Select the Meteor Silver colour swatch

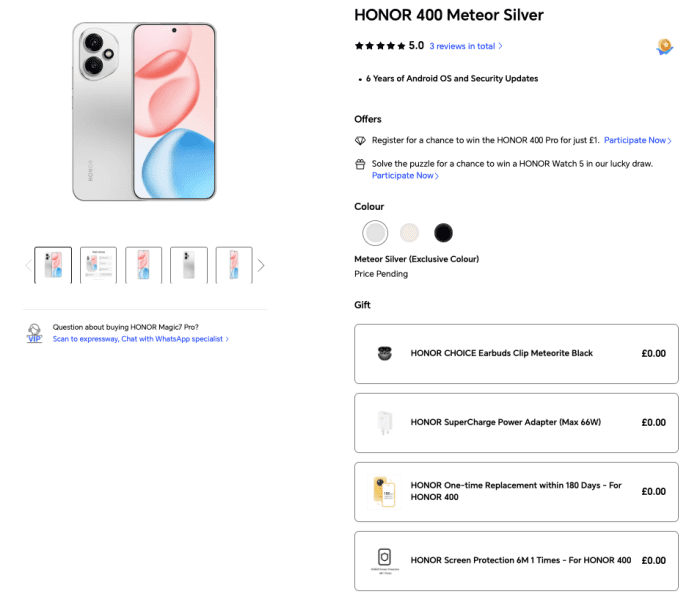pyautogui.click(x=374, y=233)
